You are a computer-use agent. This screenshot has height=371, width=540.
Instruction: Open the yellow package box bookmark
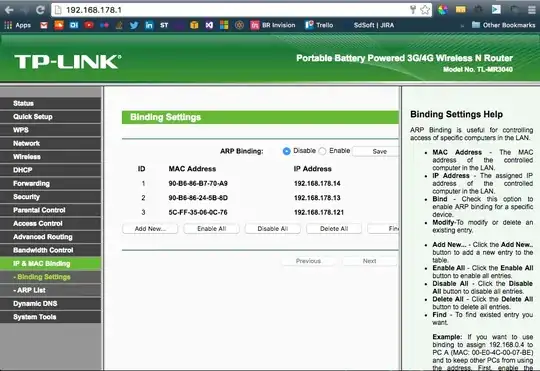(x=194, y=25)
